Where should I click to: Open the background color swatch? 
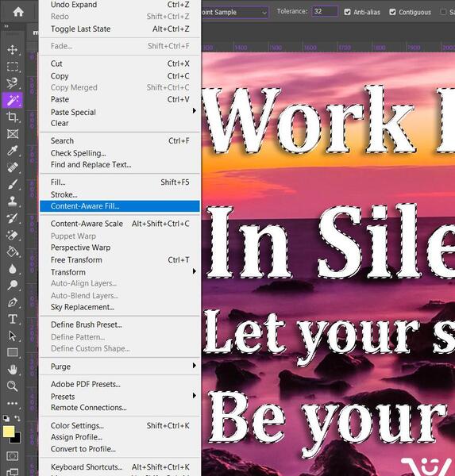(x=17, y=439)
